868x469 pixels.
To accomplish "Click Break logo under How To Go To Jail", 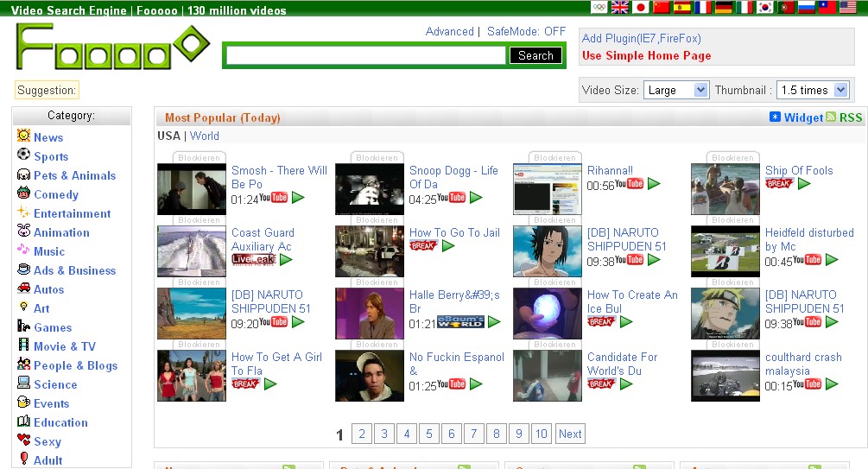I will (x=423, y=245).
